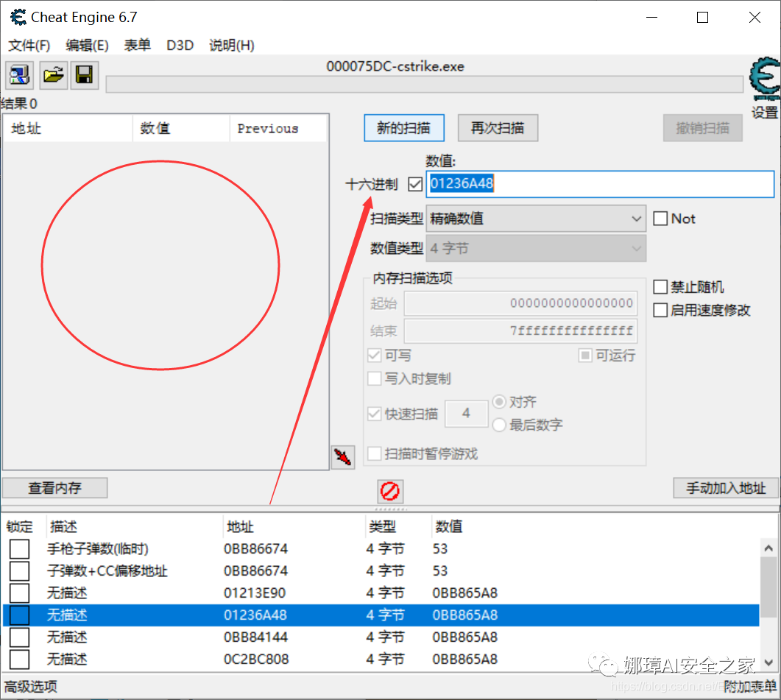Click address list scrollbar down arrow
This screenshot has height=700, width=781.
(x=768, y=662)
